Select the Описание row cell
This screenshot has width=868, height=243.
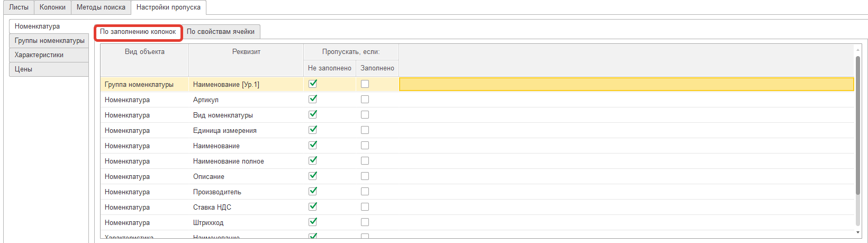[x=209, y=177]
